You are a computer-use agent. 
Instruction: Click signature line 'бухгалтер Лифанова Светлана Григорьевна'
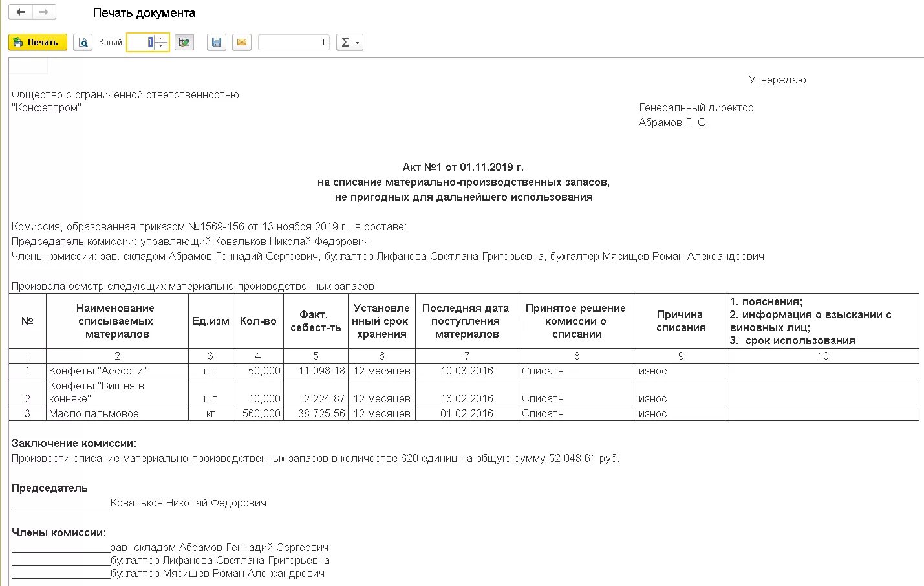(x=220, y=561)
